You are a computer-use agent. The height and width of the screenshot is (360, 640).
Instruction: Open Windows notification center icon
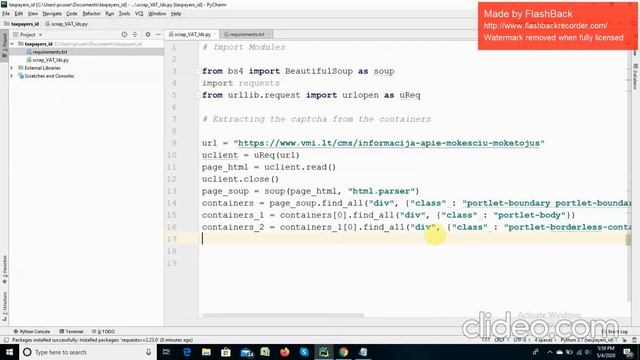pos(629,352)
